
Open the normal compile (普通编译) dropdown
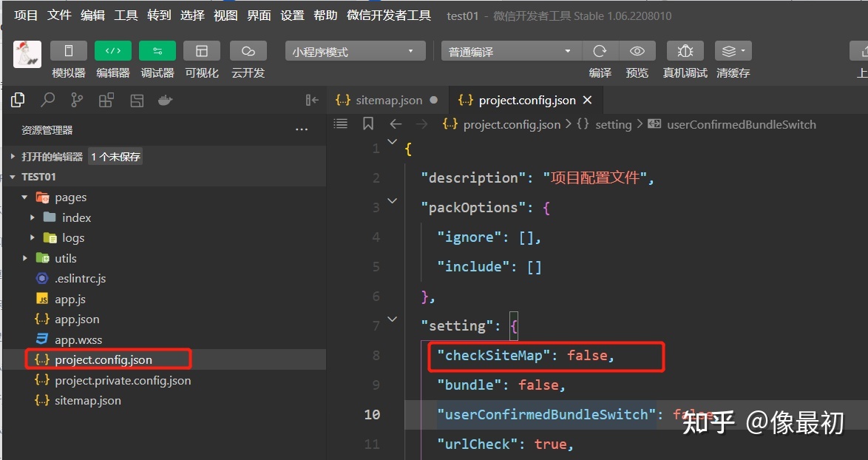click(512, 52)
